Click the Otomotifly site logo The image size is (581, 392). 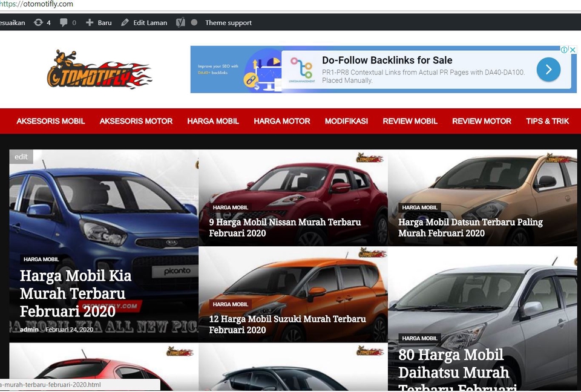point(99,70)
